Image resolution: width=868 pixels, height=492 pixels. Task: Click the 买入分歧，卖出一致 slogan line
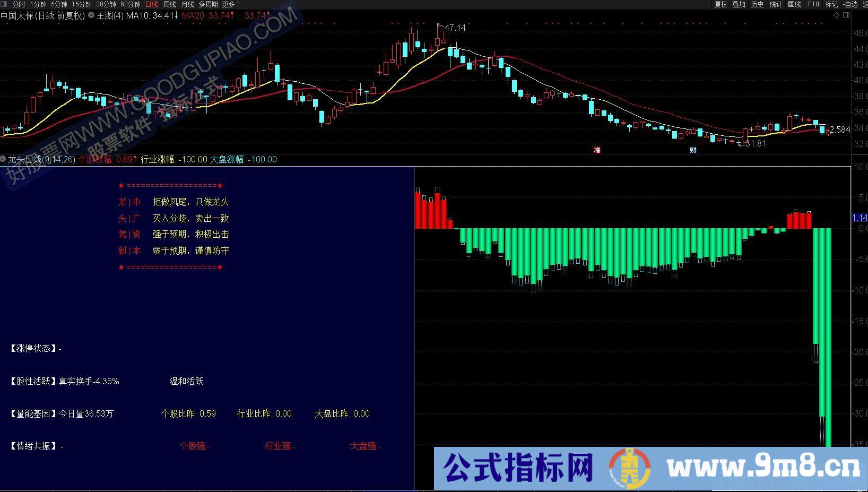[191, 218]
